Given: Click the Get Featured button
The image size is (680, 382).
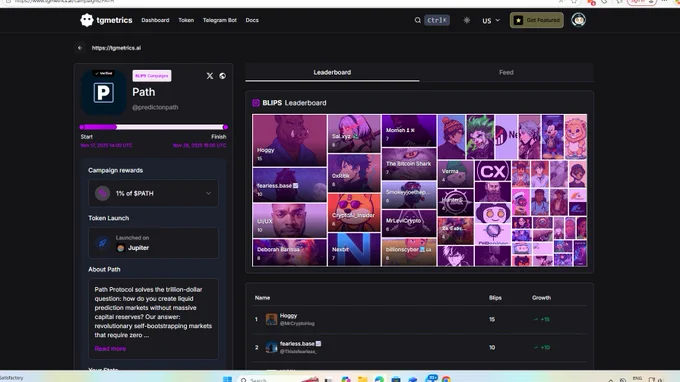Looking at the screenshot, I should coord(537,20).
